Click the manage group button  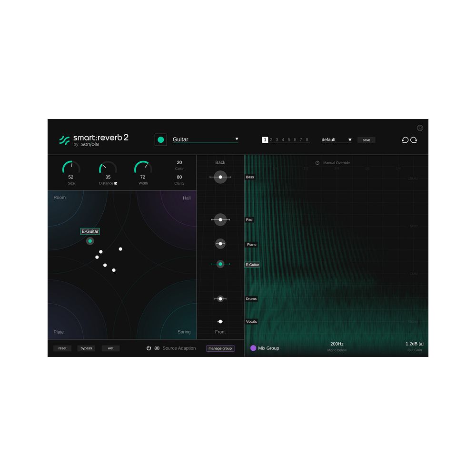[220, 348]
